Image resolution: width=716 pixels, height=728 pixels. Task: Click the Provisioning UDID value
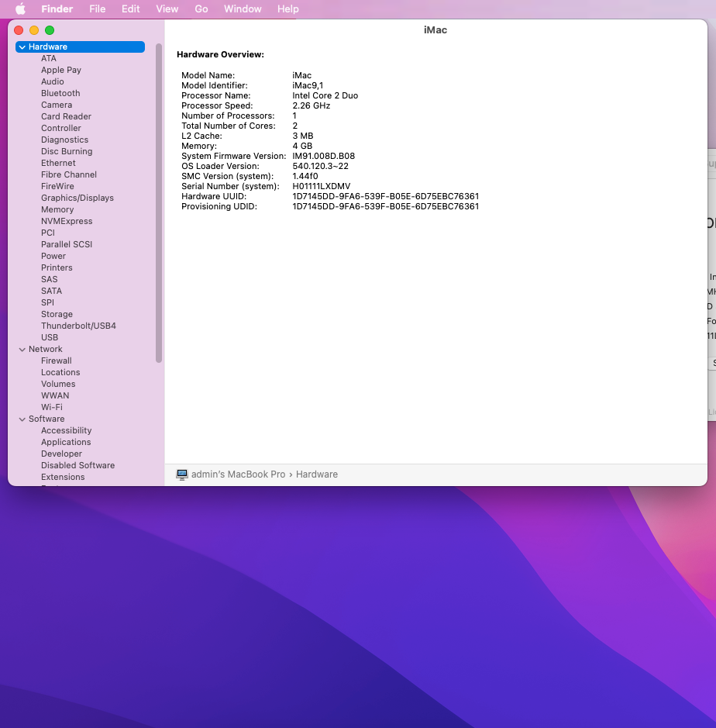pyautogui.click(x=386, y=206)
